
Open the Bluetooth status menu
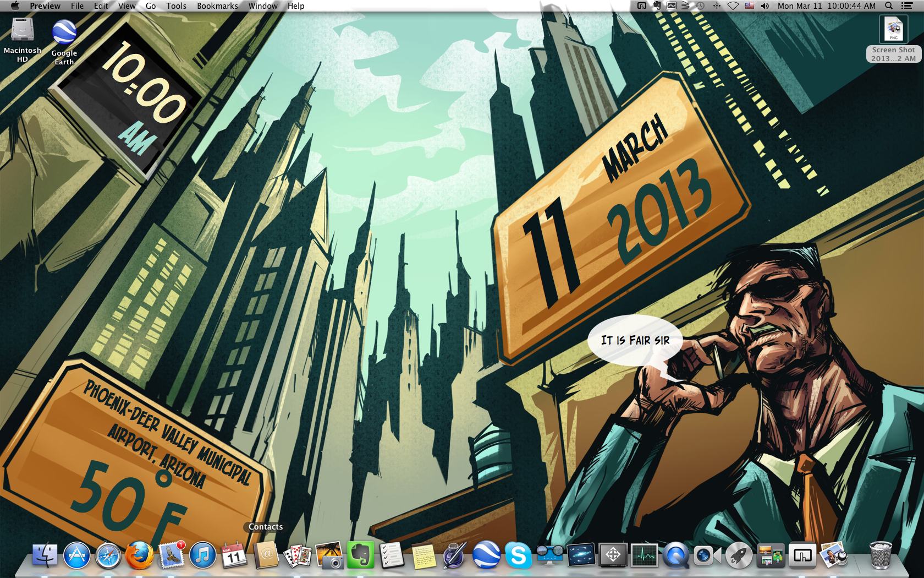pos(717,6)
